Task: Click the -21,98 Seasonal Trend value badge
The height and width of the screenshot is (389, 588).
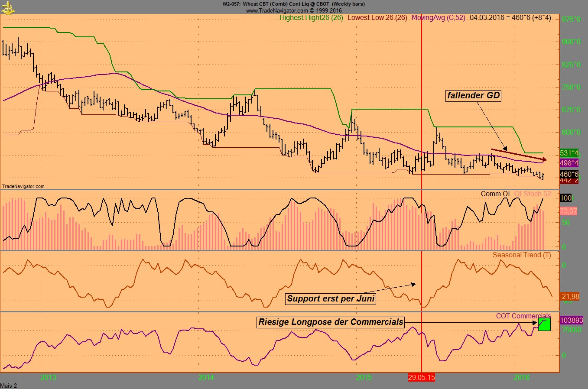Action: 570,297
